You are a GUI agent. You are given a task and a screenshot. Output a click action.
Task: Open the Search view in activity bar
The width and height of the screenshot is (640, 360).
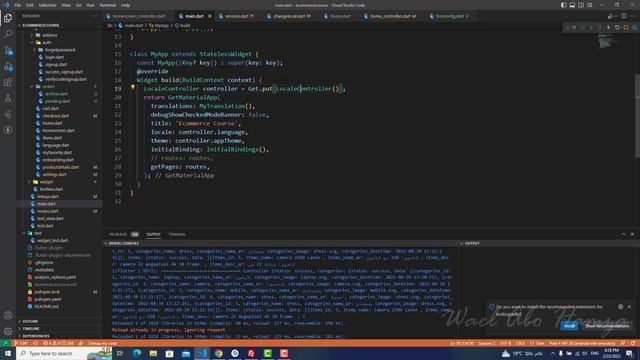click(x=8, y=34)
